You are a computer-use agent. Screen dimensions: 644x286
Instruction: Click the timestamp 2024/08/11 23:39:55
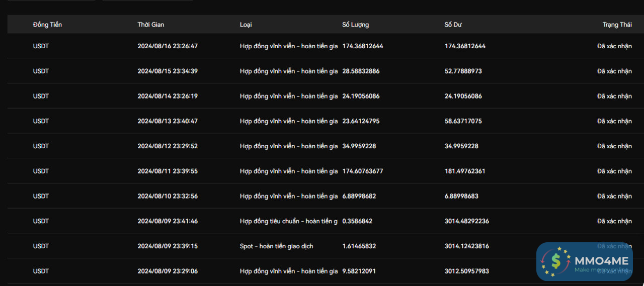(168, 171)
